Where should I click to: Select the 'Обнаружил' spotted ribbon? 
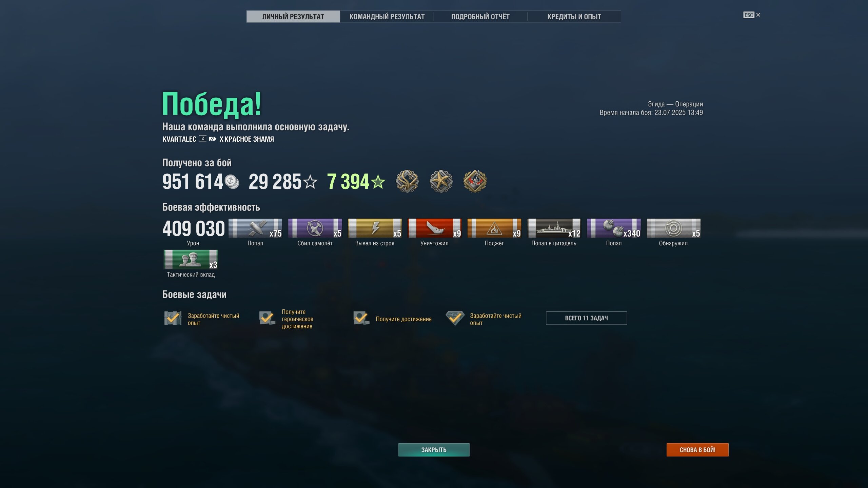click(673, 228)
